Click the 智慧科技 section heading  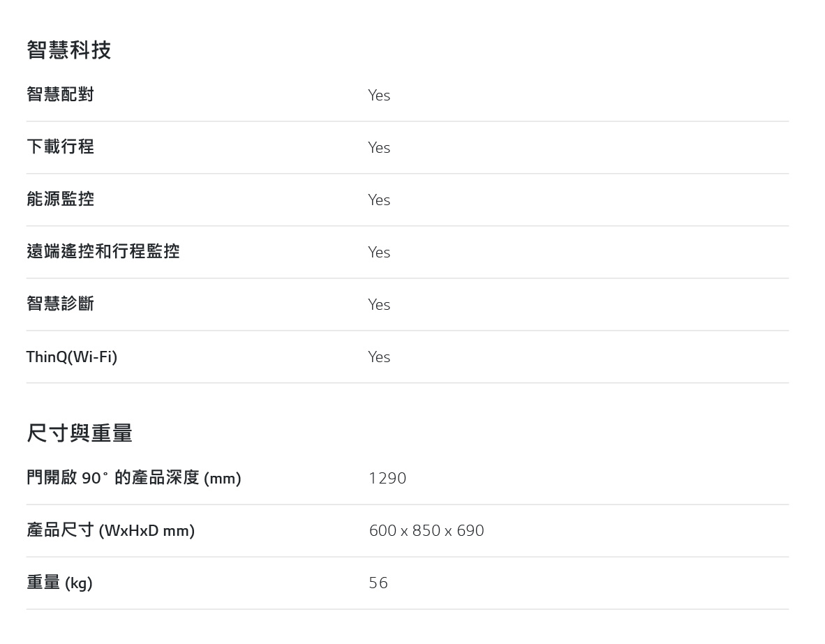pos(69,50)
